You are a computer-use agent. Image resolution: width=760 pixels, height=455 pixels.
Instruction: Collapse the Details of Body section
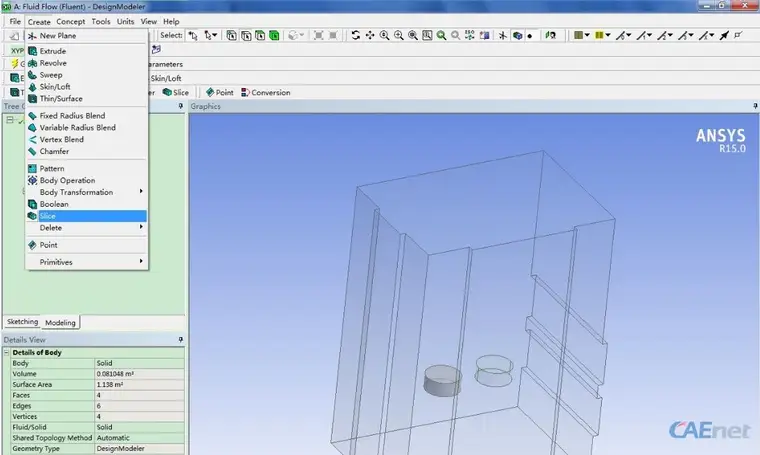[x=6, y=352]
